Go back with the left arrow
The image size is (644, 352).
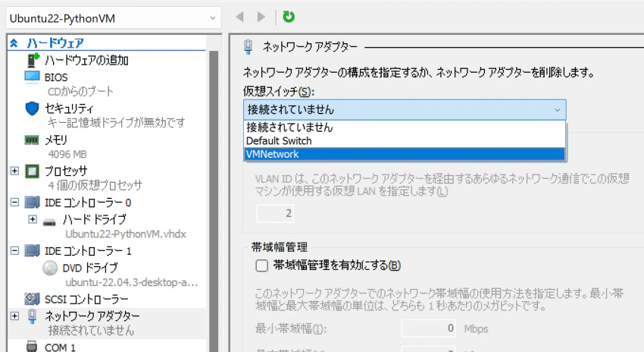(240, 17)
